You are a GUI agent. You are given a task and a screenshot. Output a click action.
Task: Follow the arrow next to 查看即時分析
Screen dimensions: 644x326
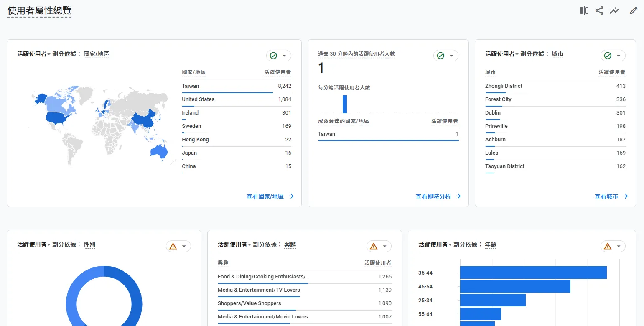pos(458,196)
